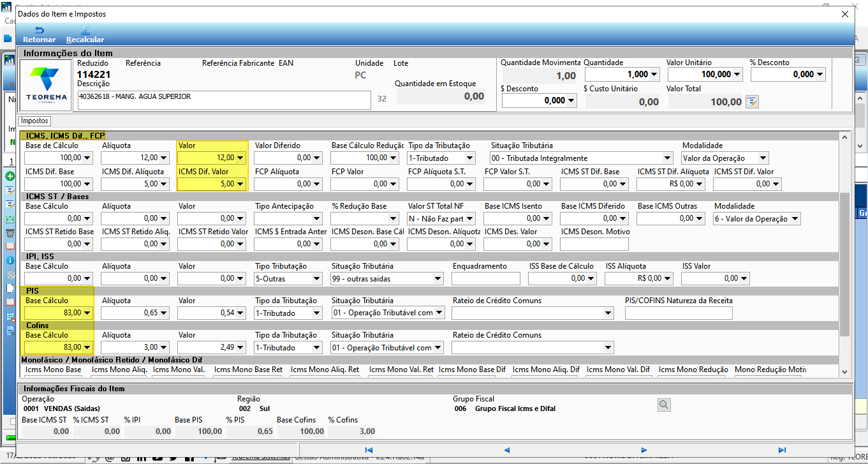The image size is (868, 464).
Task: Click the taxes panel vertical scrollbar down arrow
Action: click(x=845, y=371)
